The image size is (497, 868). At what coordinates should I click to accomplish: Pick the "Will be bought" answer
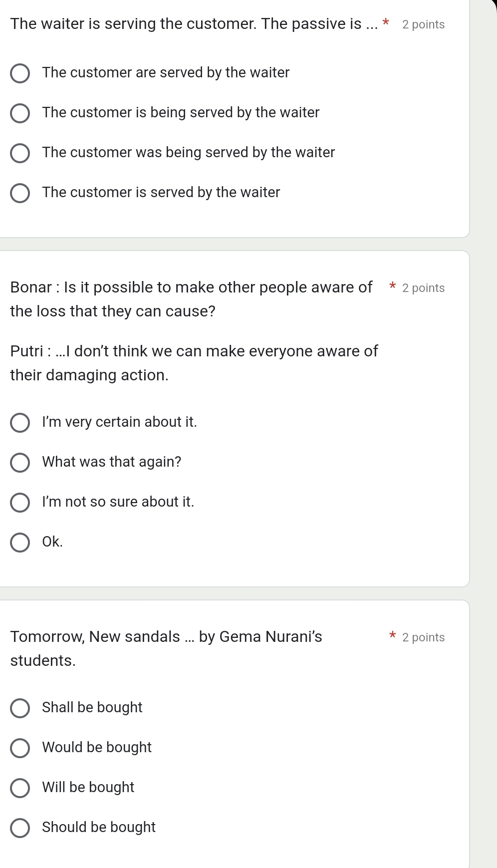click(20, 788)
